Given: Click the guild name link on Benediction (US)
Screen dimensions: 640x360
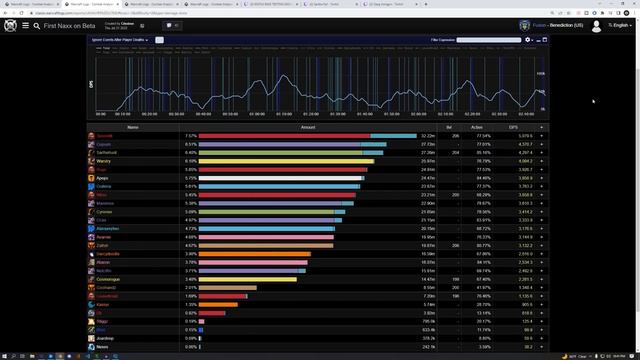Looking at the screenshot, I should [539, 25].
